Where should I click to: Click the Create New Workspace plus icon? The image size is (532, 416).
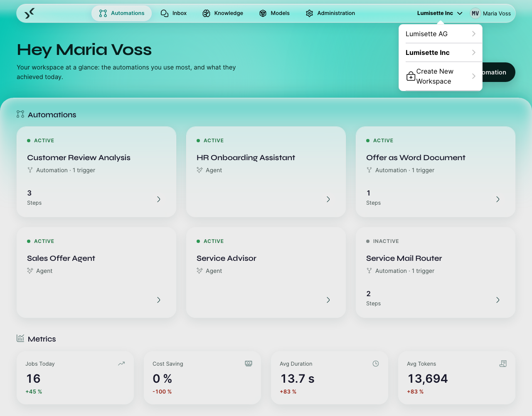(411, 77)
